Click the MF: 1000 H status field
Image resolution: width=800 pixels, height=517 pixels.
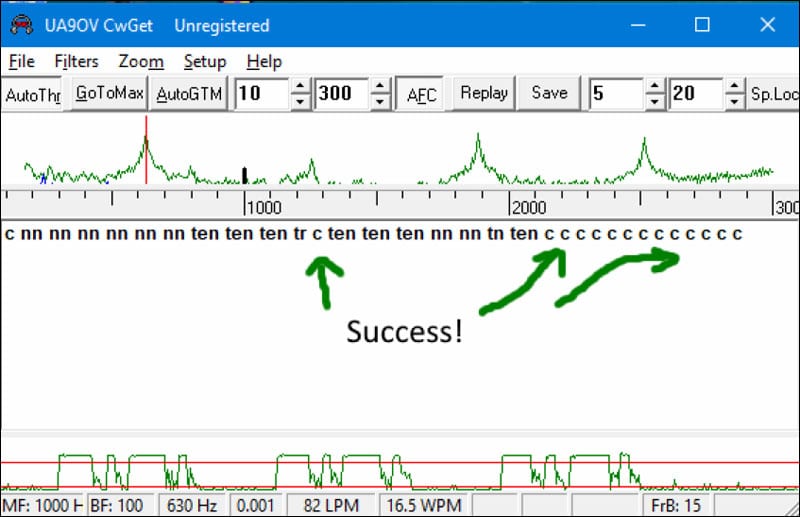42,505
